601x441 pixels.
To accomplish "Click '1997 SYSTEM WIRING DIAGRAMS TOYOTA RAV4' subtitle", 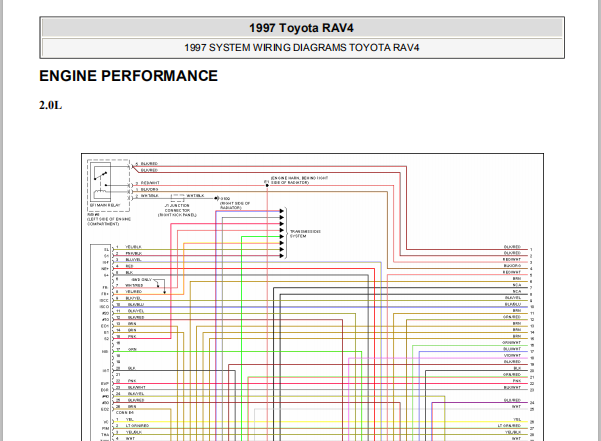I will pos(302,48).
